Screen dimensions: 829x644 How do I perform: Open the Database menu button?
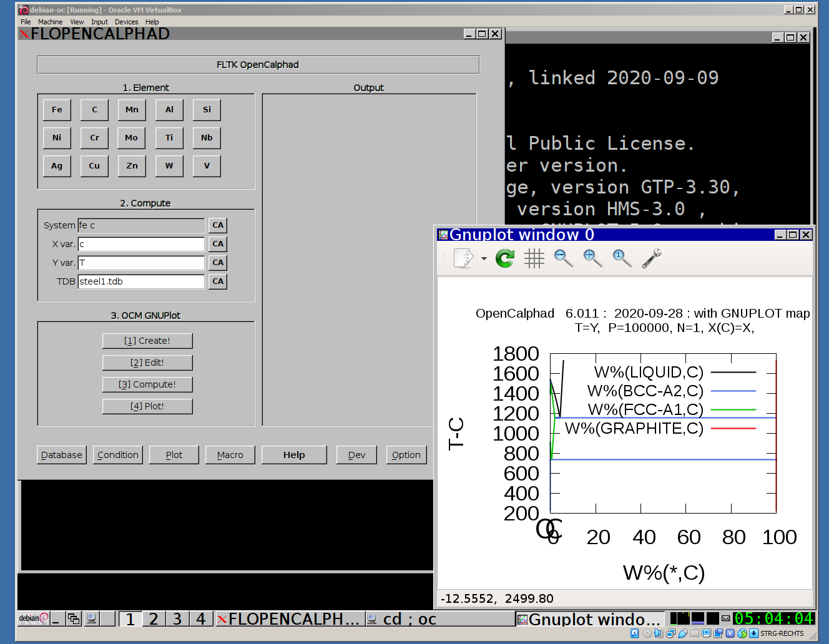(x=62, y=455)
